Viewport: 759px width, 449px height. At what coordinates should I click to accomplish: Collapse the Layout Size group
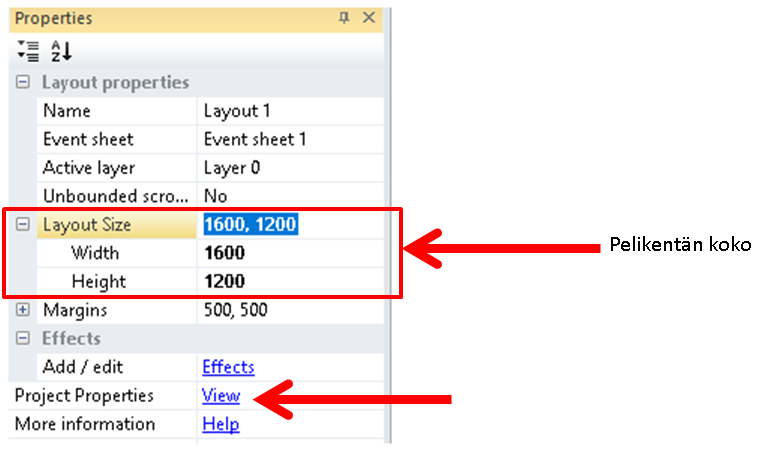pyautogui.click(x=23, y=226)
